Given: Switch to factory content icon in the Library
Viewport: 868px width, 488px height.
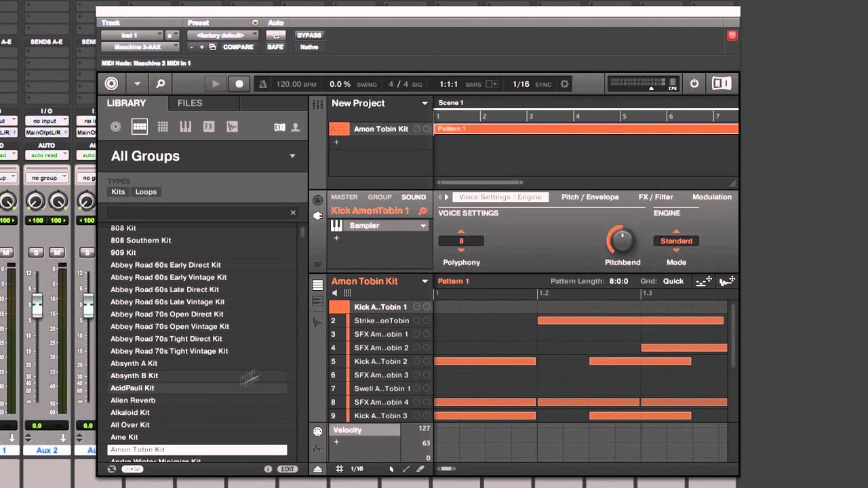Looking at the screenshot, I should [279, 127].
